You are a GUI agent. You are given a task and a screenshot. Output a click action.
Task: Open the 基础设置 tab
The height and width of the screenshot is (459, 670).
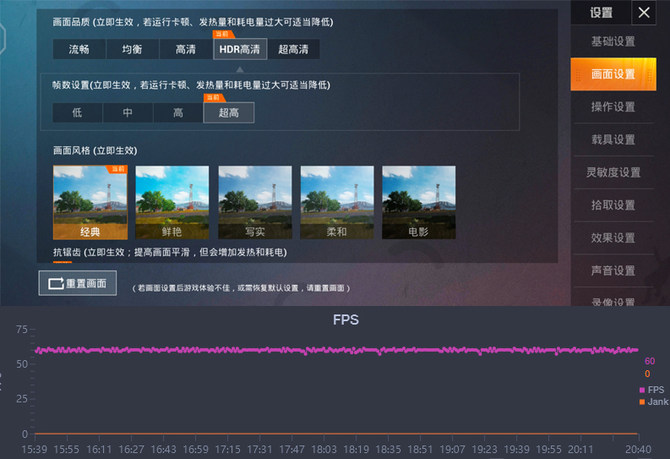(612, 42)
